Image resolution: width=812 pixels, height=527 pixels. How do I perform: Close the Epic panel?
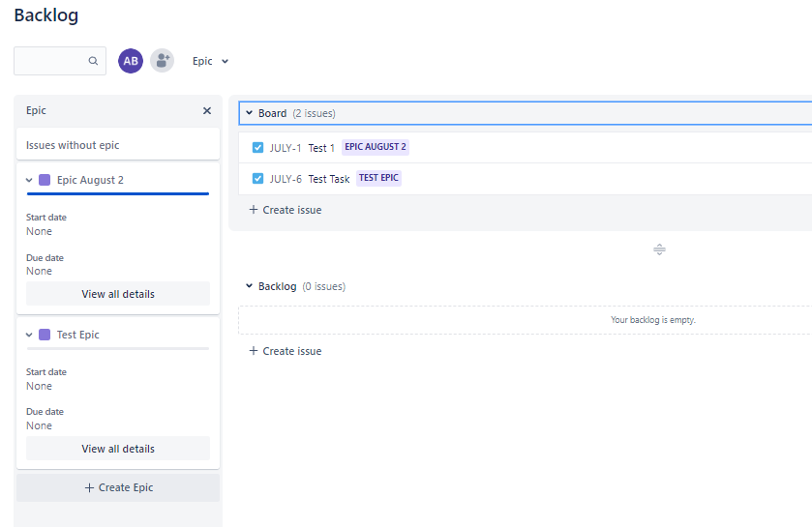tap(207, 110)
